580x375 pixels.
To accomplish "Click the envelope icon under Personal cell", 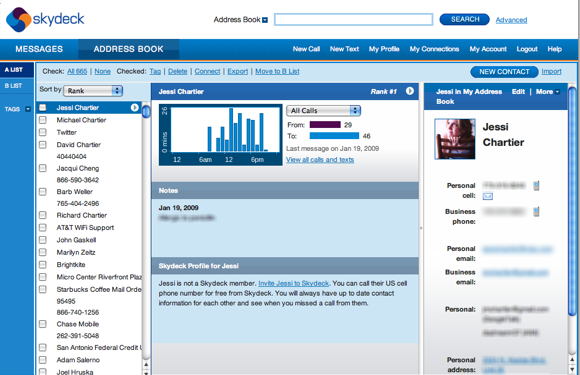I will point(488,196).
